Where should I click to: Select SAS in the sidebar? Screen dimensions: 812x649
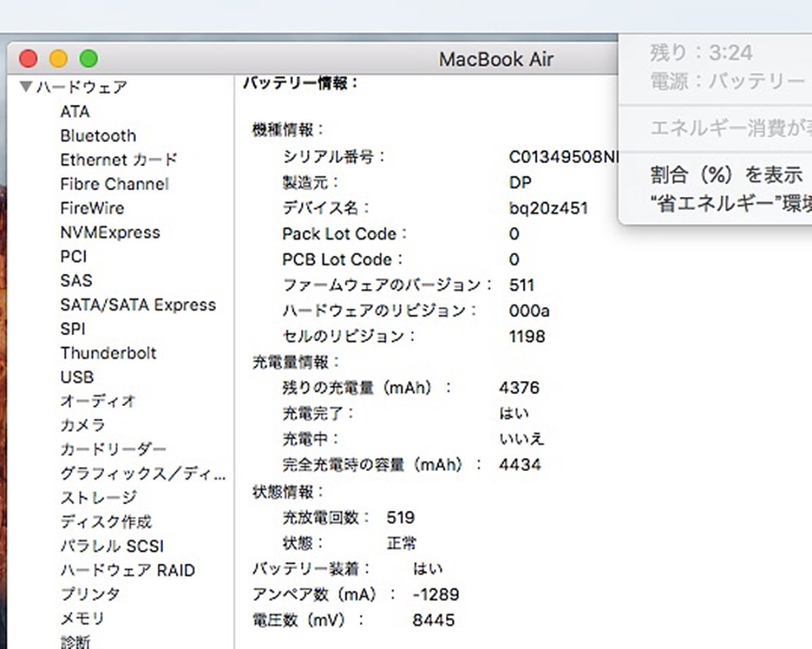point(76,281)
